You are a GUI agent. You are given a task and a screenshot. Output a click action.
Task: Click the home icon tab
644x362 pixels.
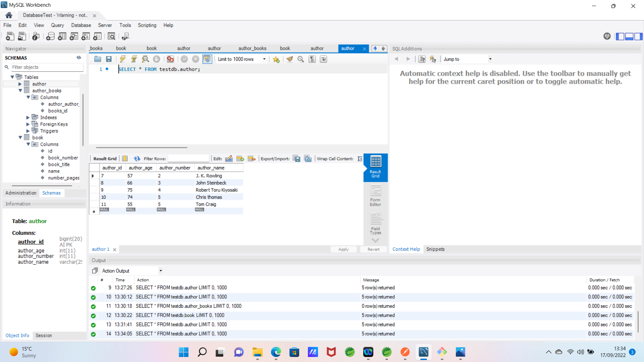point(9,15)
